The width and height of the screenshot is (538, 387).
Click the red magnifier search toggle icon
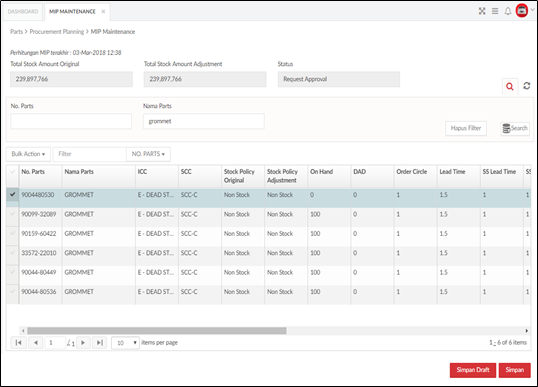[510, 86]
